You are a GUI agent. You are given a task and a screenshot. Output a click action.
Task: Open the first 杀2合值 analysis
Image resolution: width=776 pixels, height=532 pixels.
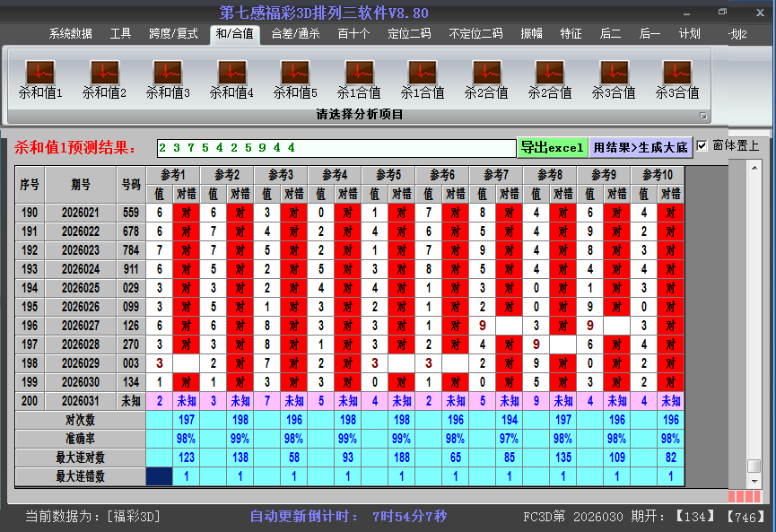pyautogui.click(x=485, y=78)
